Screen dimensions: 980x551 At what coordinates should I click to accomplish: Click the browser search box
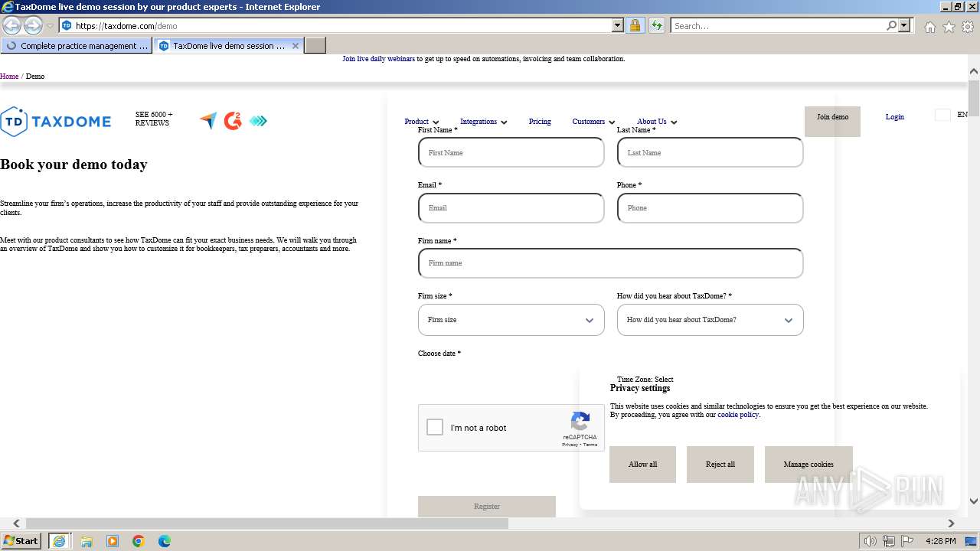777,25
